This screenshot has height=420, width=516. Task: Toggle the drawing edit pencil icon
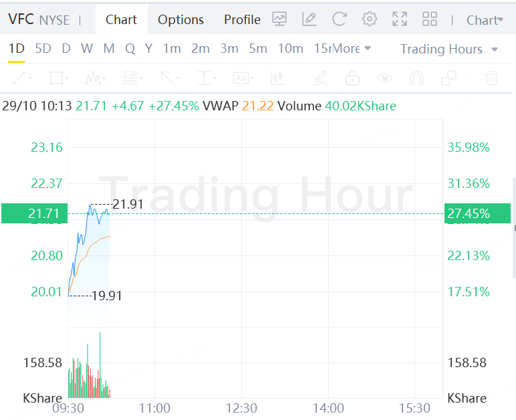(x=309, y=19)
